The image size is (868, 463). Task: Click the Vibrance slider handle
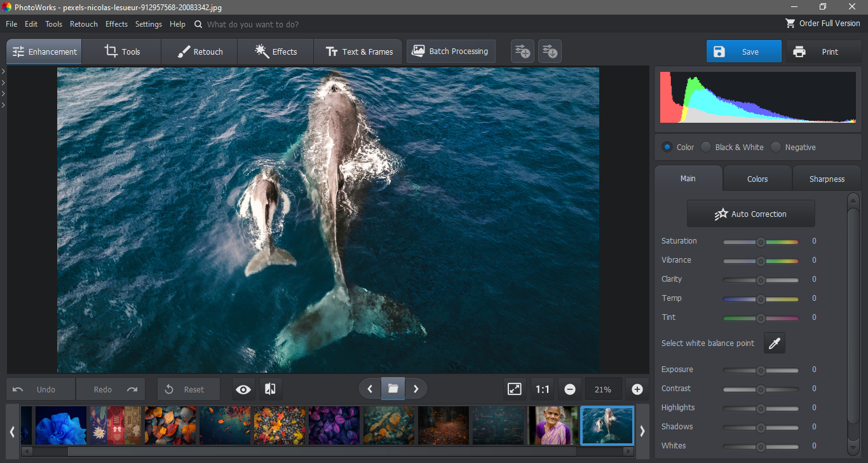(761, 261)
